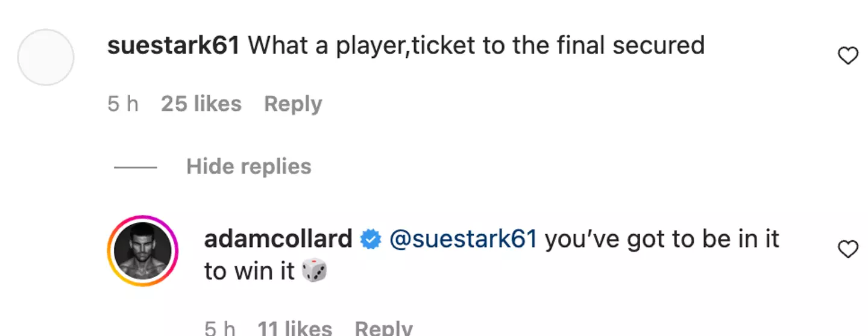Click the text "What a player, ticket to the final secured"
The width and height of the screenshot is (868, 336).
click(x=476, y=46)
